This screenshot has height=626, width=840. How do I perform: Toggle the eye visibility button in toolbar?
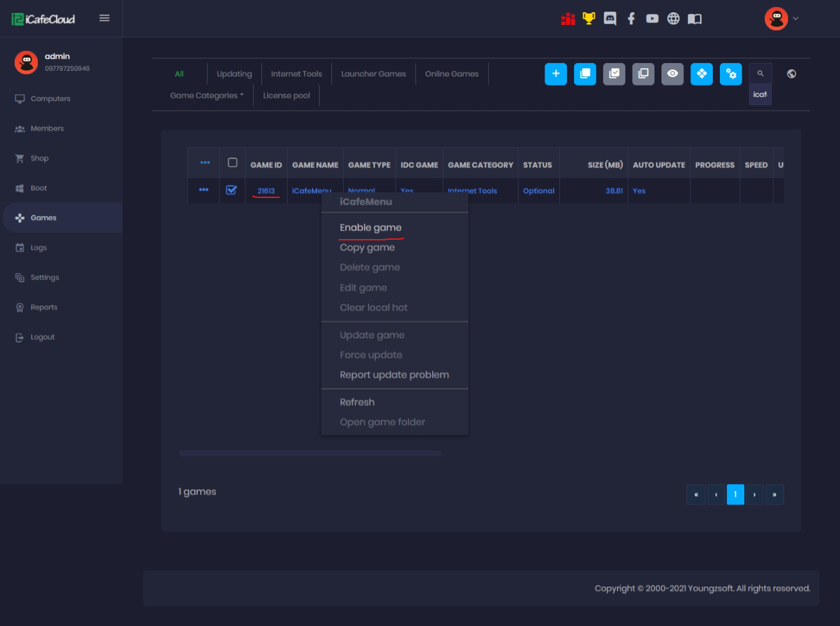click(672, 74)
